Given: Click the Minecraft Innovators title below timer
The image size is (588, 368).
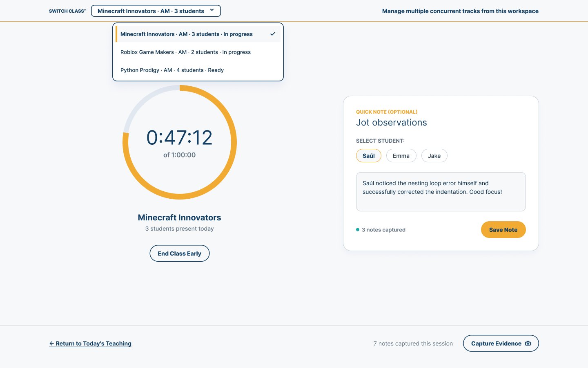Looking at the screenshot, I should pyautogui.click(x=180, y=218).
